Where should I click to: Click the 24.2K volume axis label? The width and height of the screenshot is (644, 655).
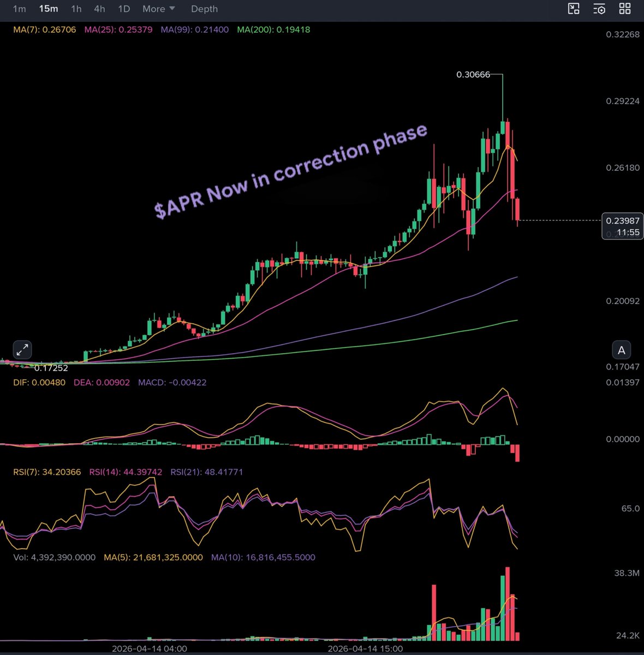pos(627,635)
